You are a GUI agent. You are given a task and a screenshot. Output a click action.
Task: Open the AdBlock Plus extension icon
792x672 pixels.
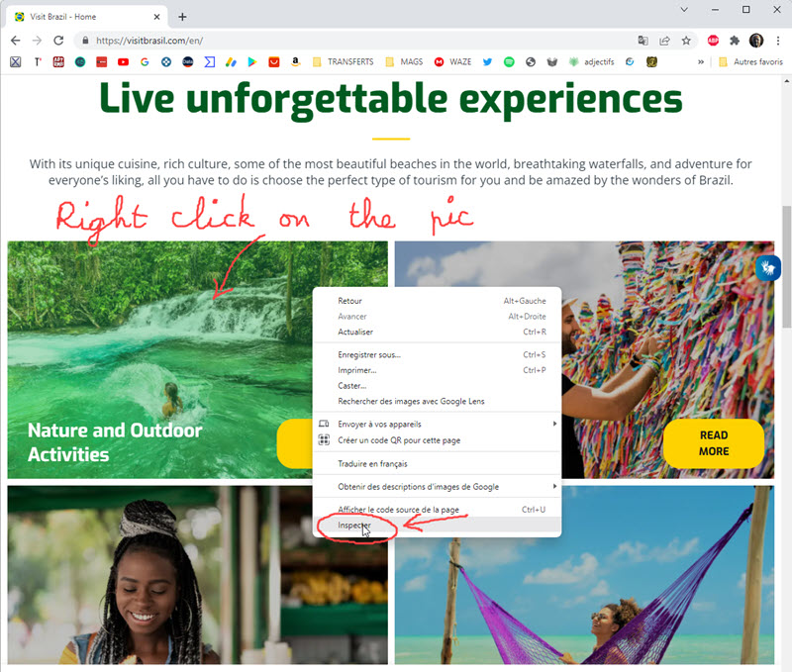click(x=713, y=41)
